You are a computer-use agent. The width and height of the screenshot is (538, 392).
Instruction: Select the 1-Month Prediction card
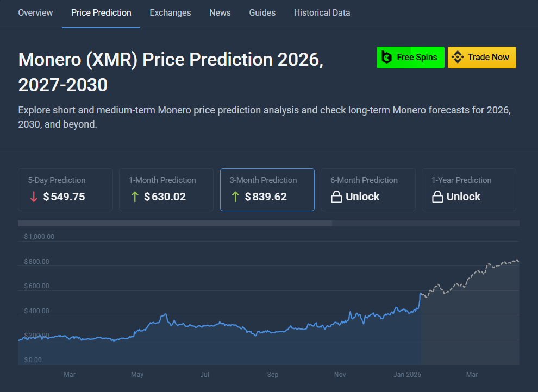pyautogui.click(x=166, y=189)
